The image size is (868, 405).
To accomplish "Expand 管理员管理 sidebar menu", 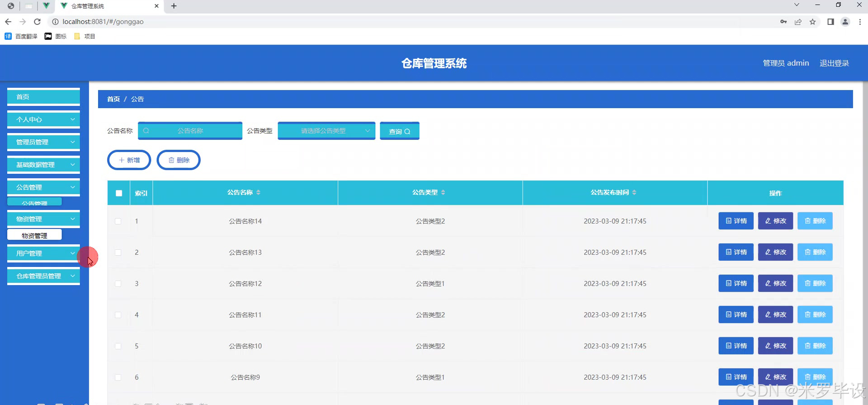I will [x=43, y=142].
